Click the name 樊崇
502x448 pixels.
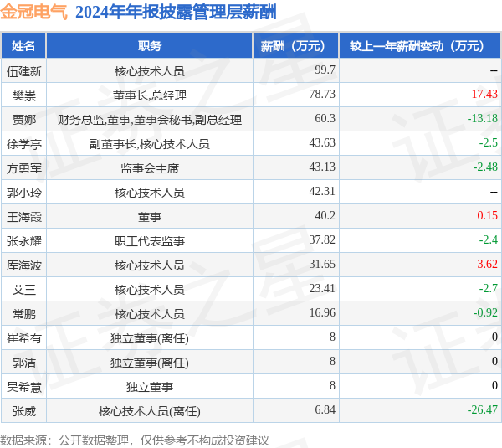click(x=24, y=95)
